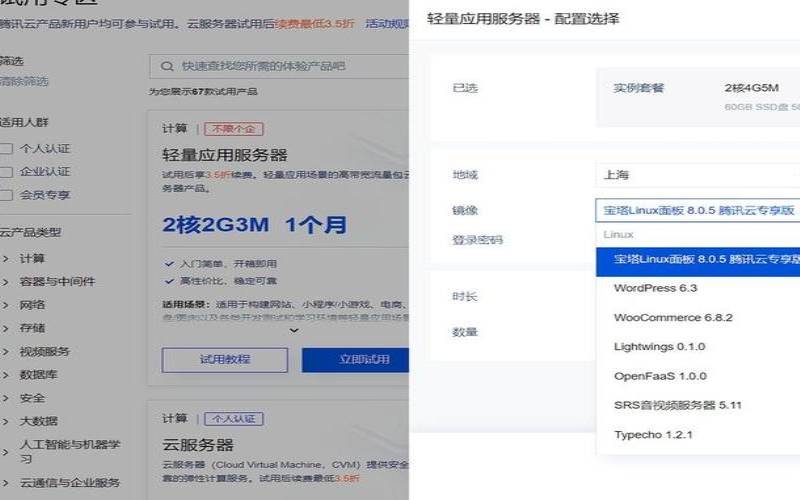Open the 地域 dropdown showing 上海

pyautogui.click(x=697, y=175)
